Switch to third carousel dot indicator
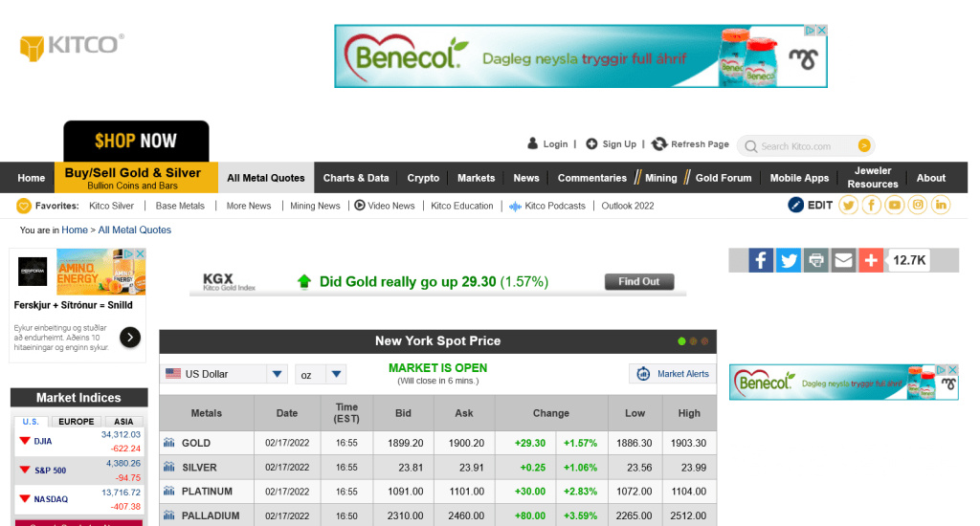 (x=705, y=341)
